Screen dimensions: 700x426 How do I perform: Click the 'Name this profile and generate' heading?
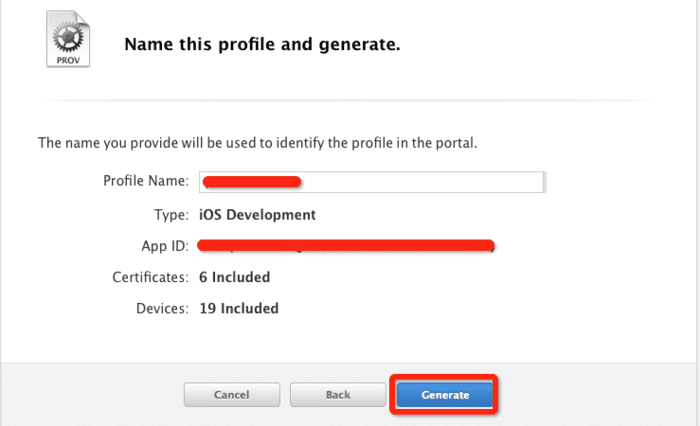point(261,45)
